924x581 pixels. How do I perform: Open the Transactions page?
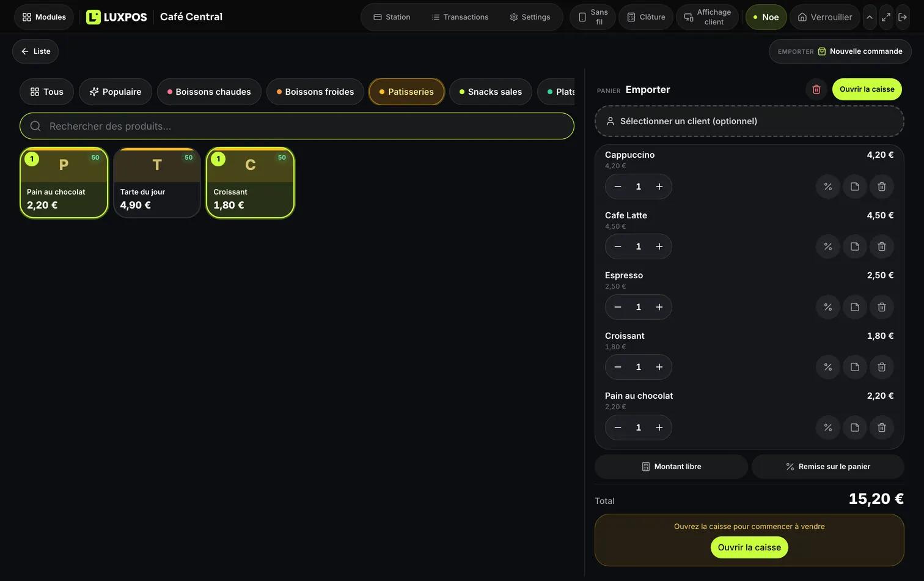[x=460, y=17]
